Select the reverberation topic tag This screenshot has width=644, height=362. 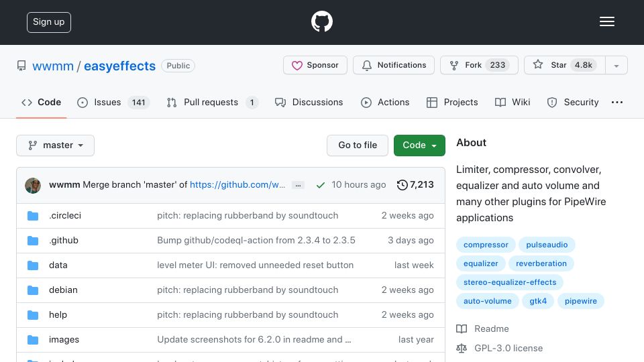coord(541,263)
